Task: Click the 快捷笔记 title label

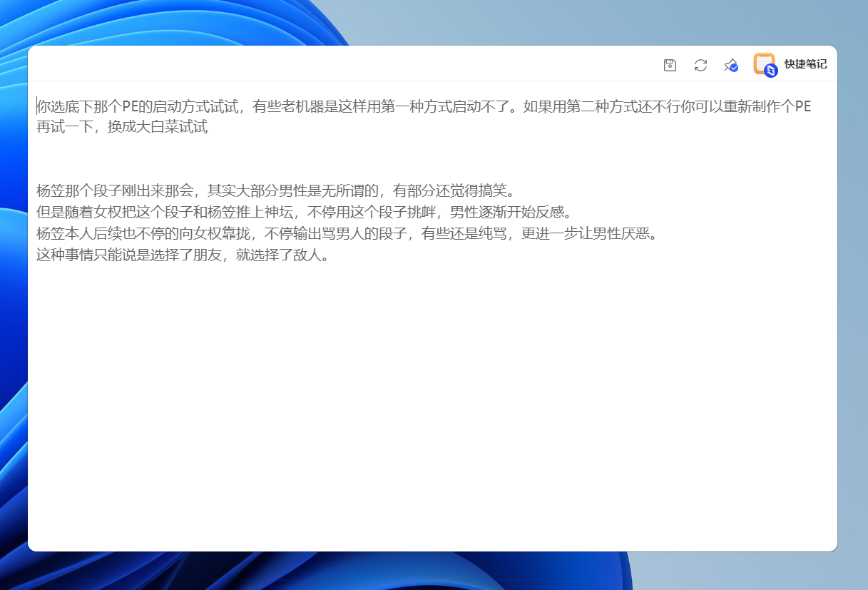Action: [805, 63]
